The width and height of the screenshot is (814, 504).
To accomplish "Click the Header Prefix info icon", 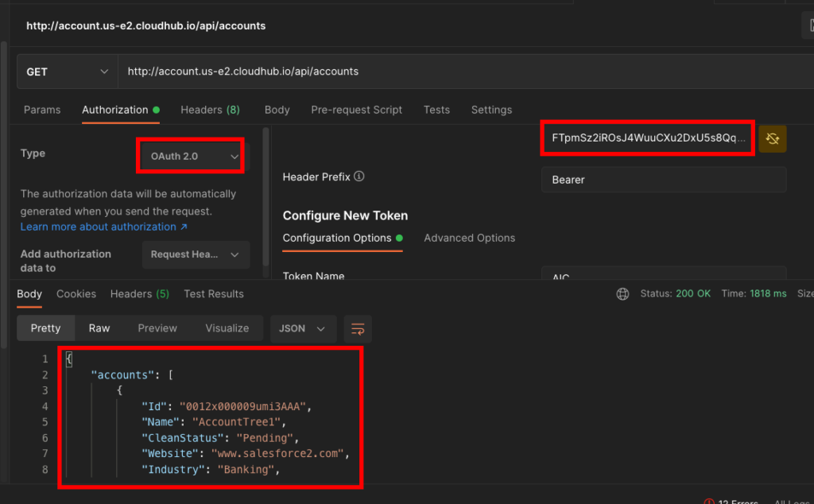I will click(x=359, y=177).
